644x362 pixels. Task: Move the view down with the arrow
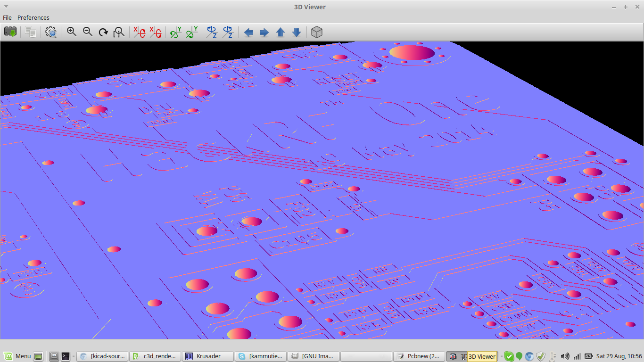click(297, 32)
